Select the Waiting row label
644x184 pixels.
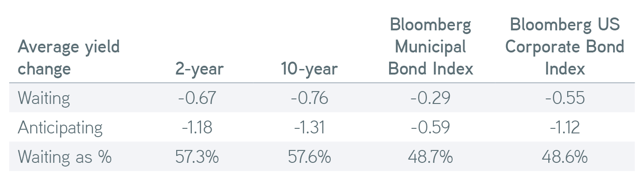tap(44, 98)
